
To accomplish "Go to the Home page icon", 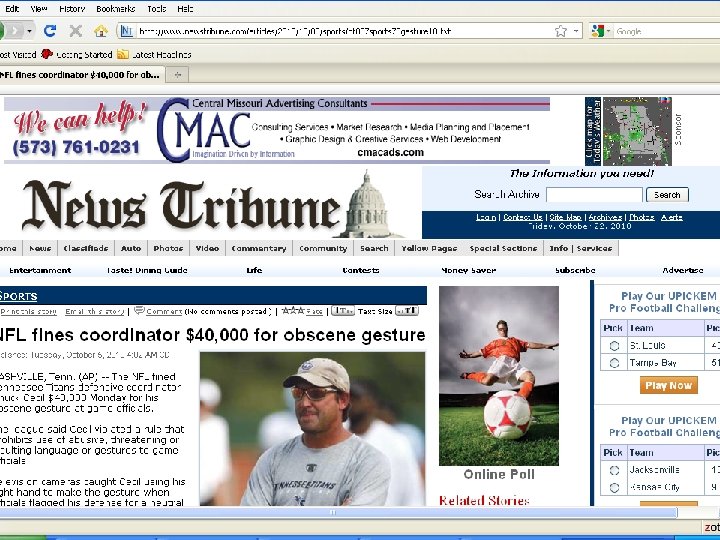I will [x=101, y=31].
